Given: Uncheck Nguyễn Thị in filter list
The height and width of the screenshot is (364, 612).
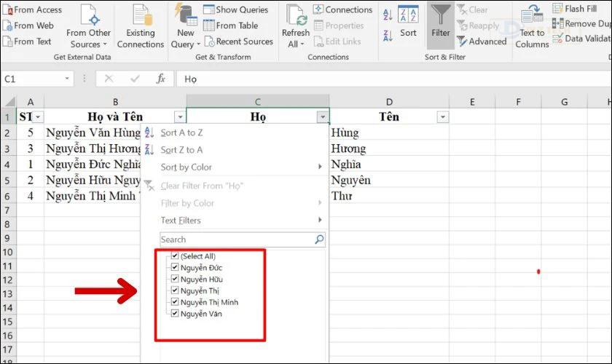Looking at the screenshot, I should point(175,290).
